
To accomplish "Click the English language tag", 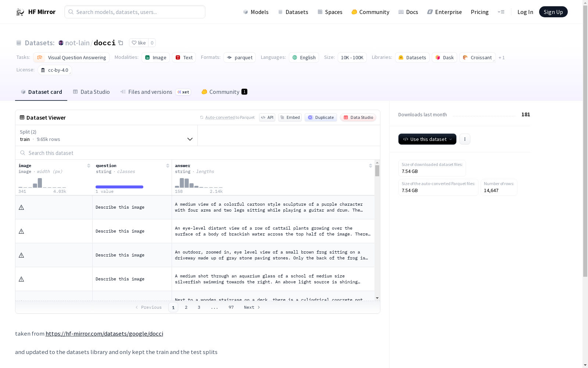I will 304,57.
